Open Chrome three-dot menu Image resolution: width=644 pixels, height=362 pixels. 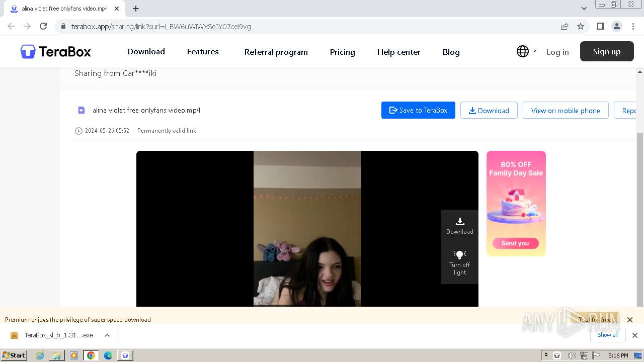point(632,26)
